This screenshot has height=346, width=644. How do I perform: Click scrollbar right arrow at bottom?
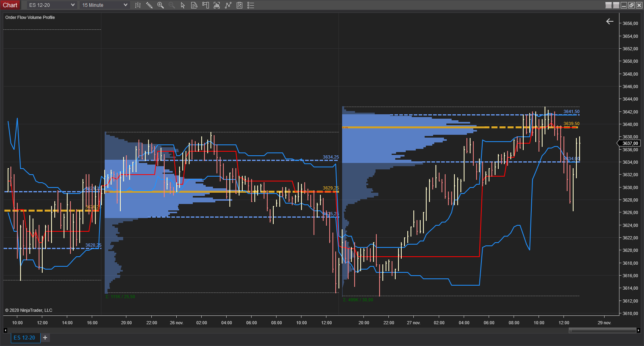point(638,330)
